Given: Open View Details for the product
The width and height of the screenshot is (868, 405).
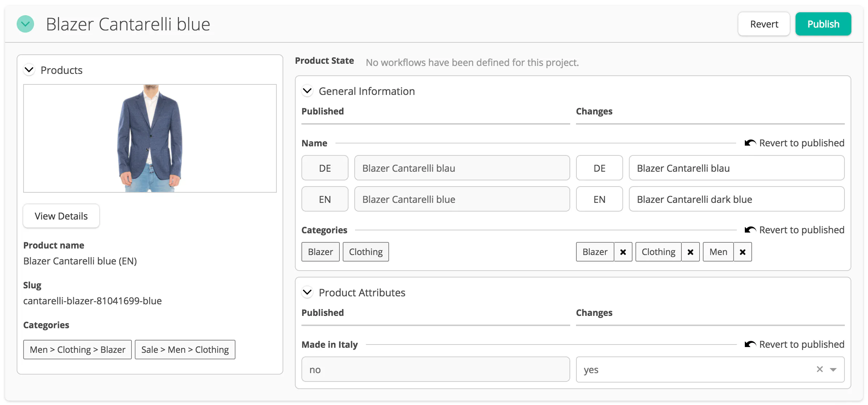Looking at the screenshot, I should click(x=61, y=216).
